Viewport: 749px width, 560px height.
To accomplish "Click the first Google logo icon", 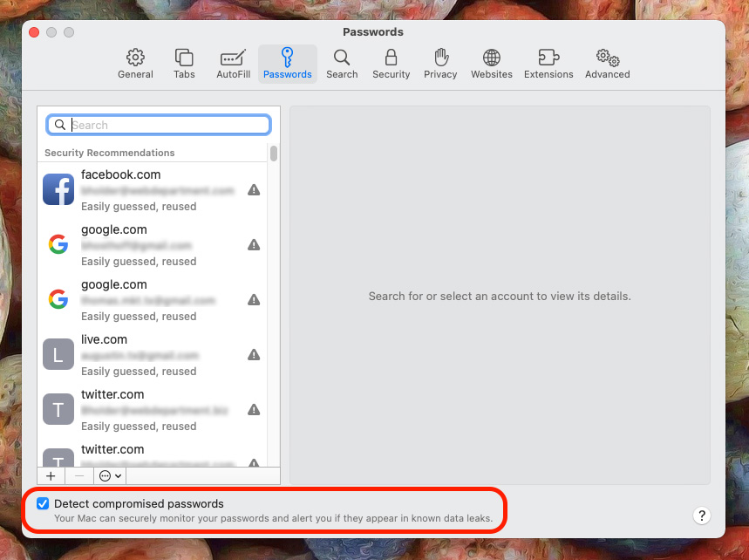I will (58, 244).
